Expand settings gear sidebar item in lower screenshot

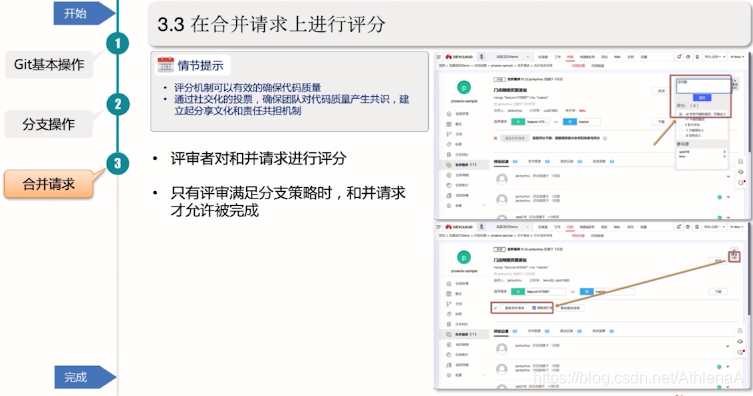click(465, 375)
